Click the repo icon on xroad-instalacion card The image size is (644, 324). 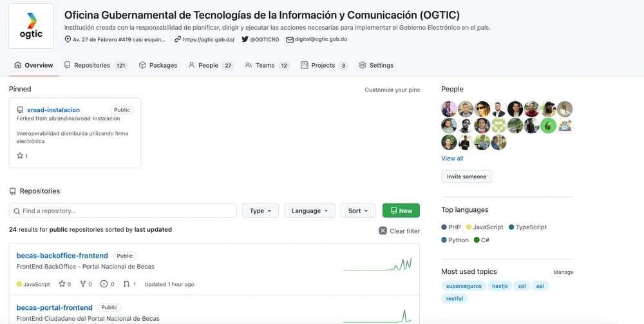click(x=20, y=110)
